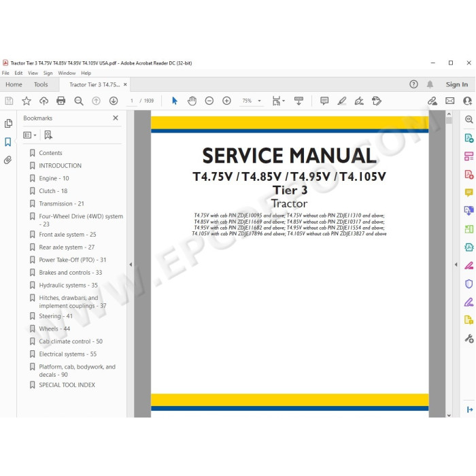This screenshot has width=476, height=476.
Task: Close the Bookmarks panel
Action: (x=116, y=118)
